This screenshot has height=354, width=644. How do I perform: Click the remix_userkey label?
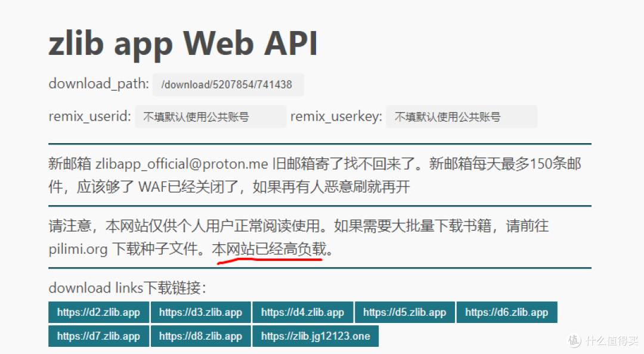[x=336, y=116]
